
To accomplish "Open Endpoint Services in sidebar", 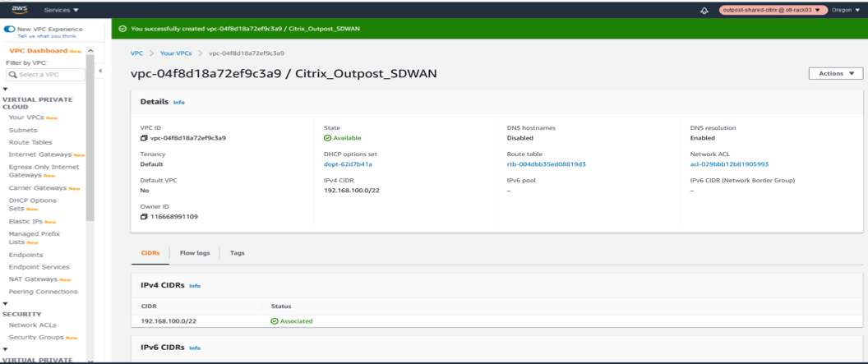I will (x=39, y=267).
